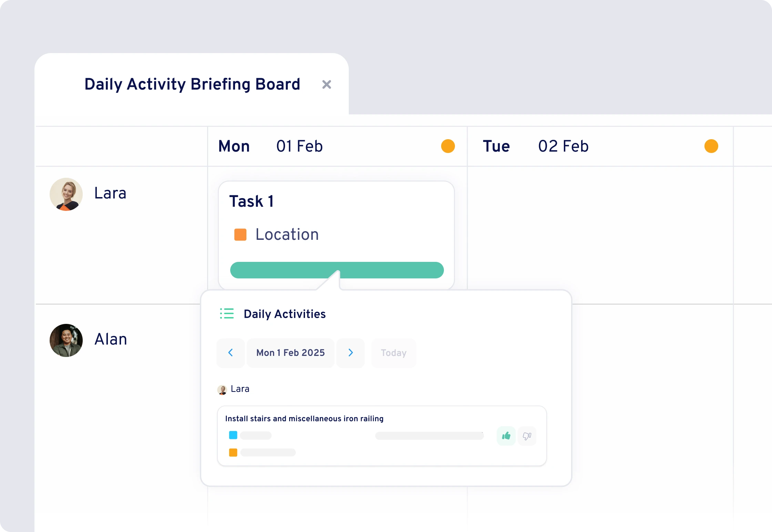
Task: Click Alan's avatar photo
Action: pos(66,340)
